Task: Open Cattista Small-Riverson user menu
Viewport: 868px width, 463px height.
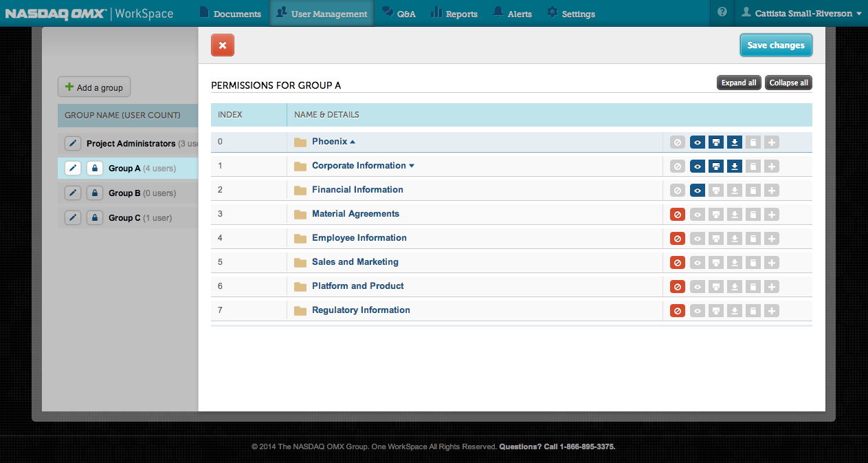Action: coord(802,13)
